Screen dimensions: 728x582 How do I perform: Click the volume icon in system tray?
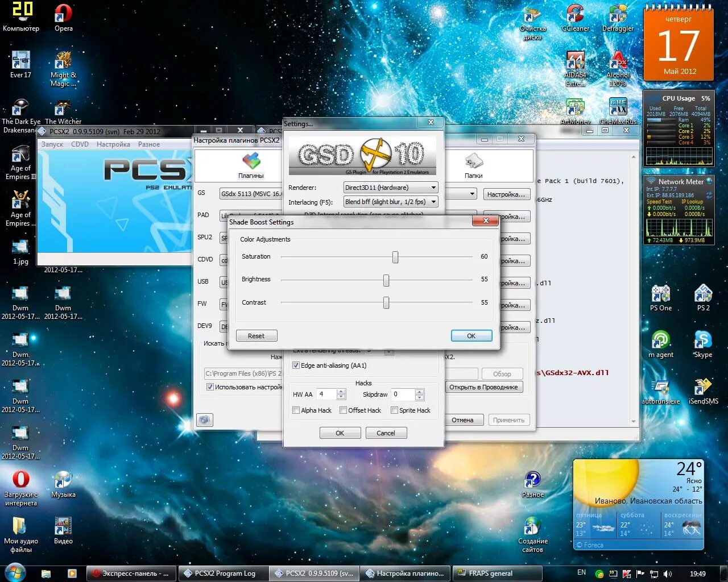pos(667,573)
